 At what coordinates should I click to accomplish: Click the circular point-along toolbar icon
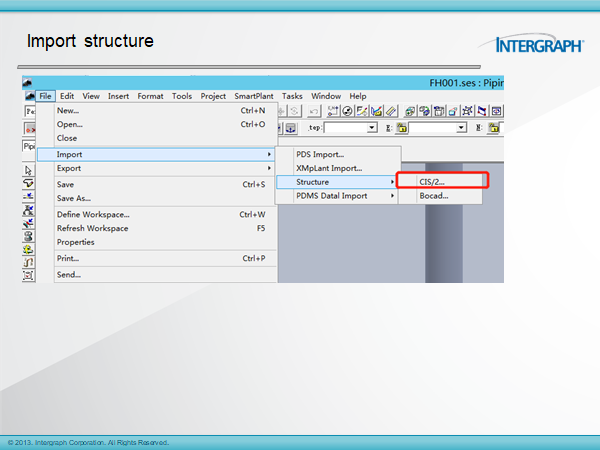point(347,111)
